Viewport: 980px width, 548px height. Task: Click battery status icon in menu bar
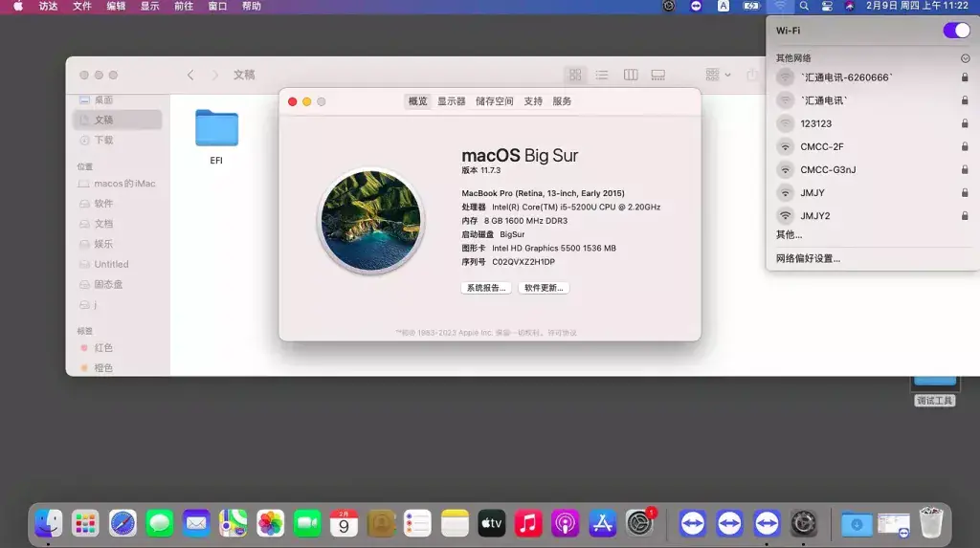click(x=750, y=7)
